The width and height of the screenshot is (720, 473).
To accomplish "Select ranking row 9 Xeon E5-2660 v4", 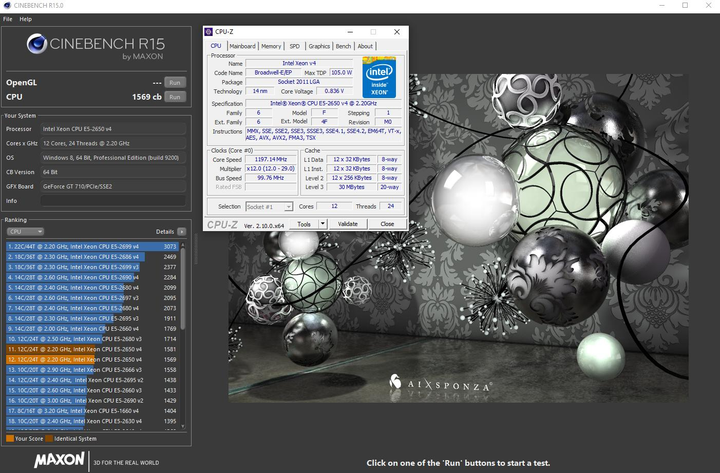I will coord(92,329).
